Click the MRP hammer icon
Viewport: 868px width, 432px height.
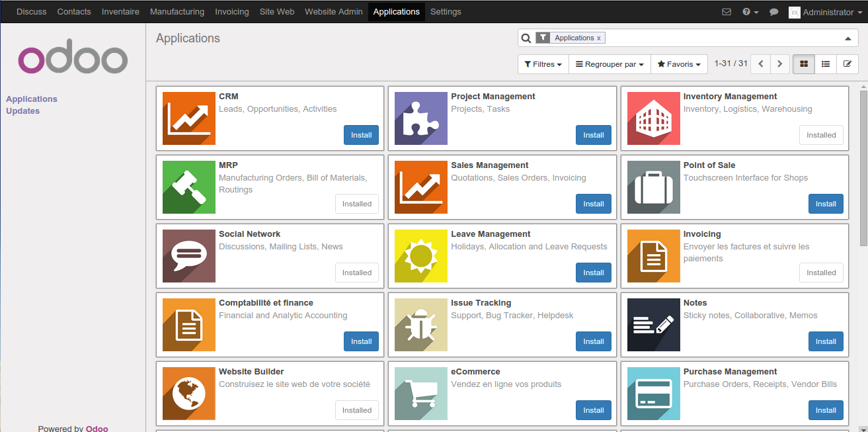click(x=189, y=187)
